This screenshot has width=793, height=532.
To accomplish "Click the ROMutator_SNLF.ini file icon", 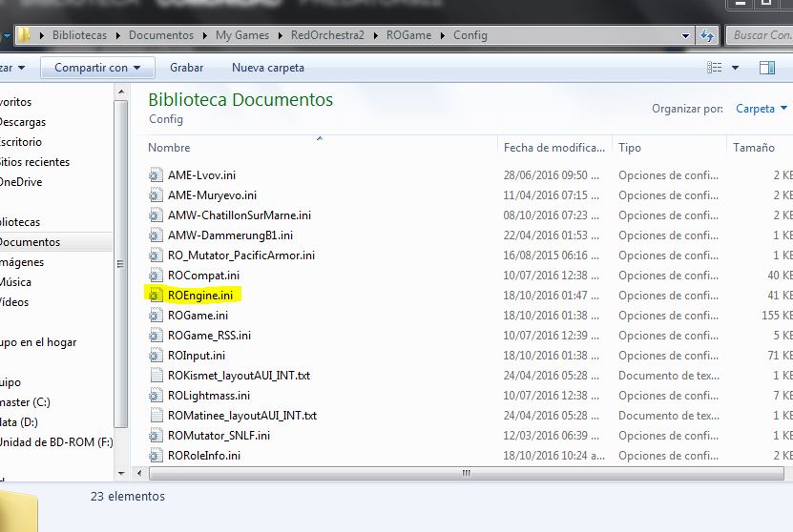I will (x=156, y=436).
